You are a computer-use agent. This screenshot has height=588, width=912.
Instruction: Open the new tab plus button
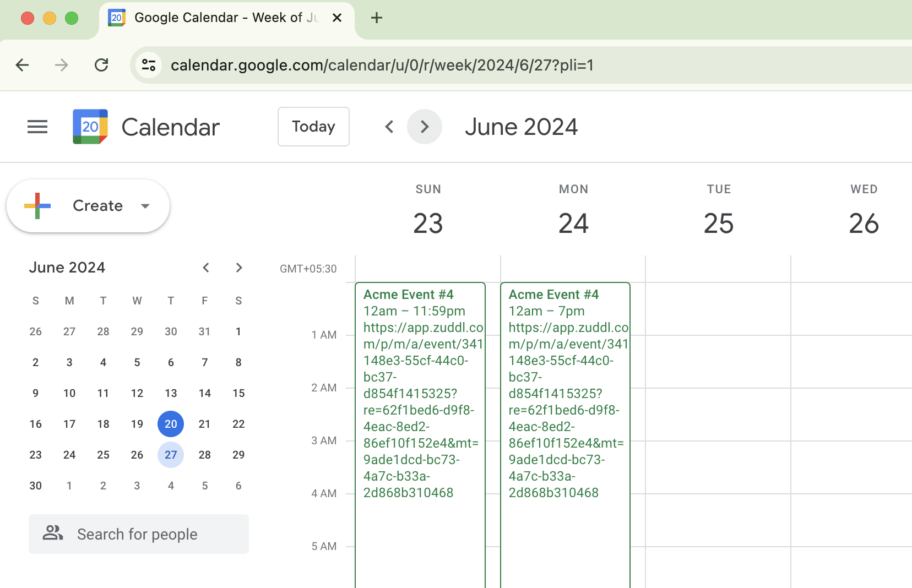[x=377, y=18]
